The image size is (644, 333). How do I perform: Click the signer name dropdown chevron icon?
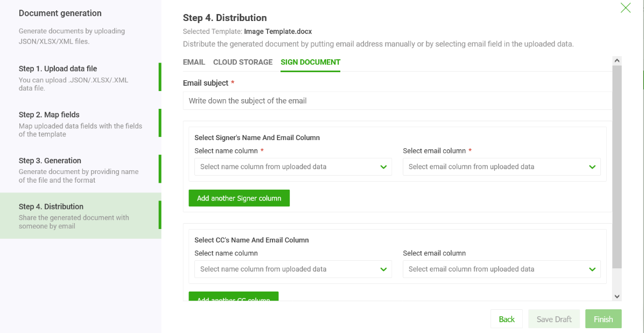click(x=383, y=167)
